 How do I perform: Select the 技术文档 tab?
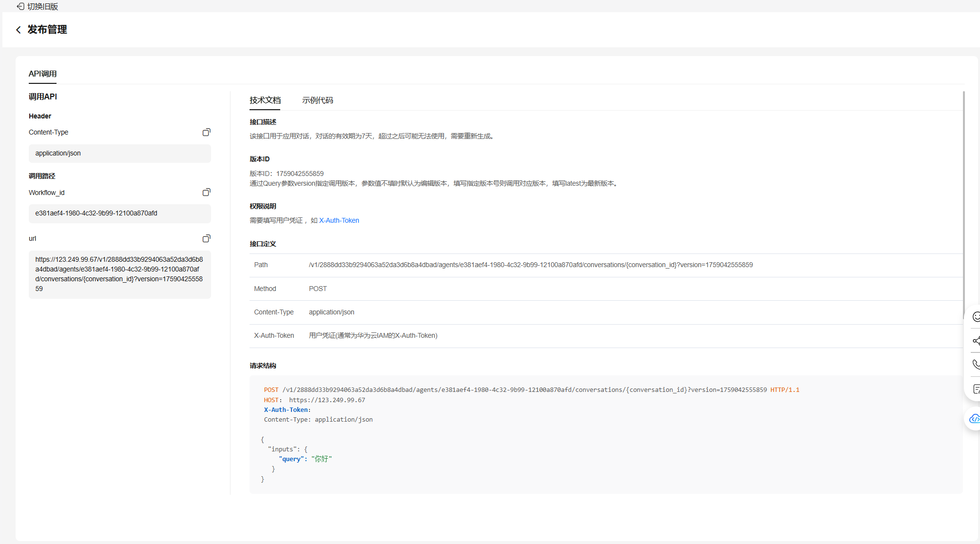(x=265, y=100)
